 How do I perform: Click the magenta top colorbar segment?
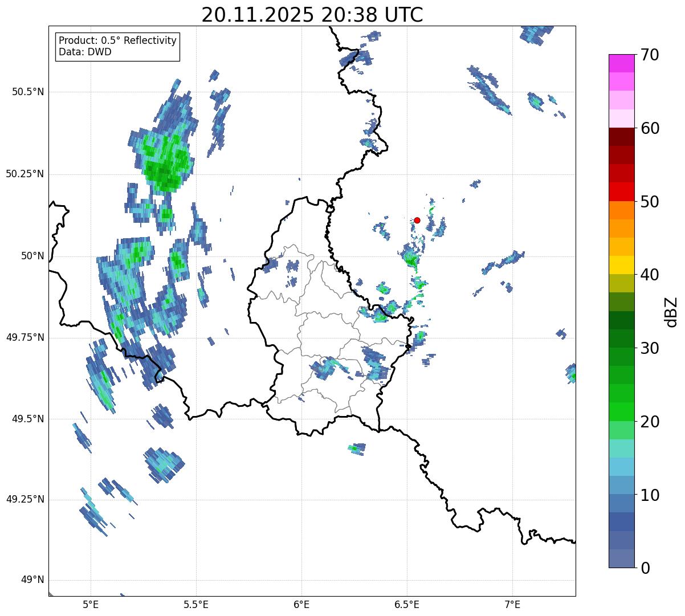(621, 63)
